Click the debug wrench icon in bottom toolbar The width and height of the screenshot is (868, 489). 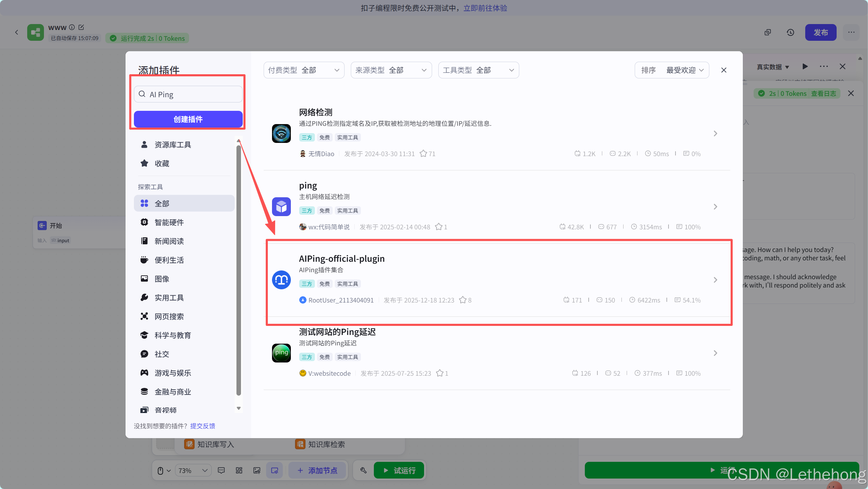point(363,470)
